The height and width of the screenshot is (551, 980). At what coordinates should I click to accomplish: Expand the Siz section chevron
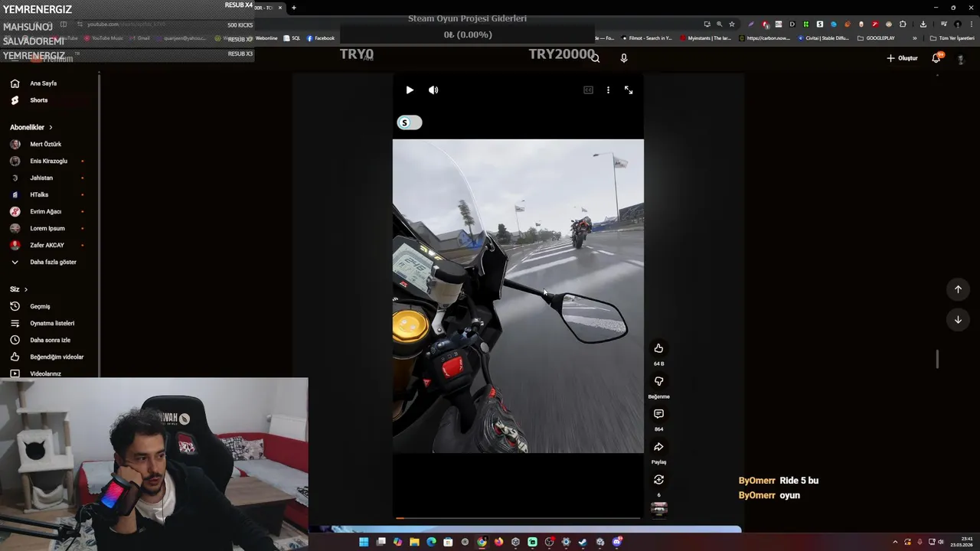[x=25, y=289]
